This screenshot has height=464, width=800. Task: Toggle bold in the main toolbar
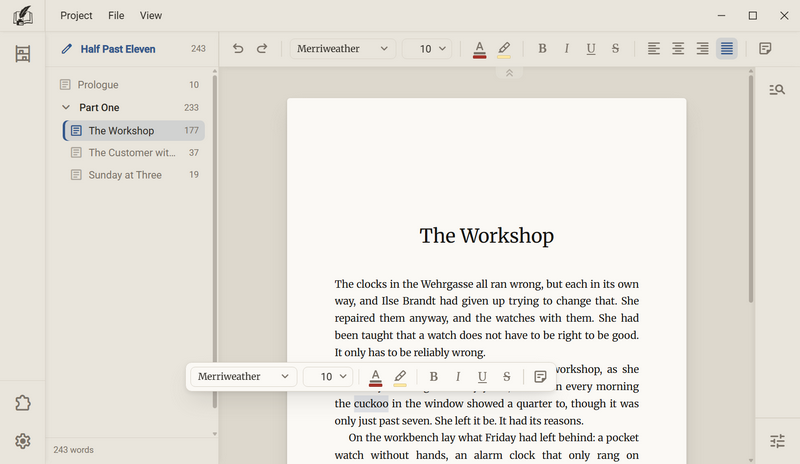pyautogui.click(x=542, y=48)
